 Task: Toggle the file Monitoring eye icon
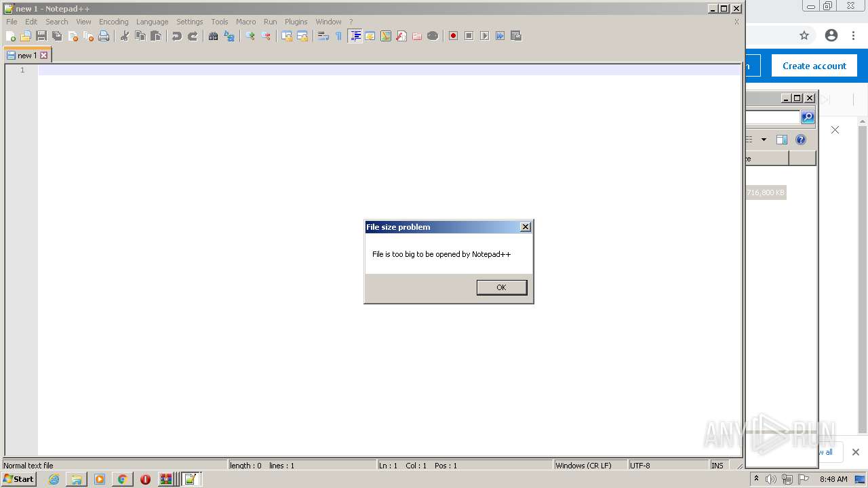pyautogui.click(x=433, y=36)
